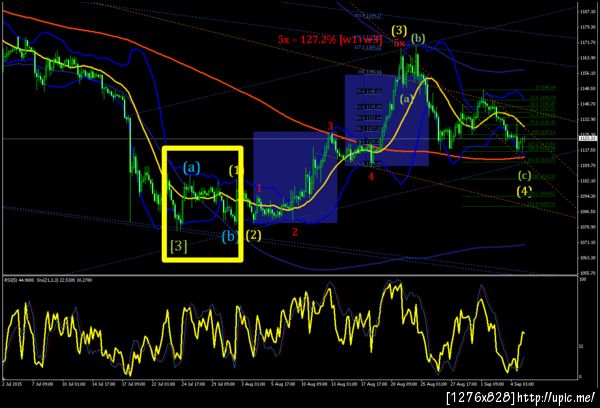The width and height of the screenshot is (600, 408).
Task: Select the '1 Sep 09:00' time axis label
Action: pos(493,384)
